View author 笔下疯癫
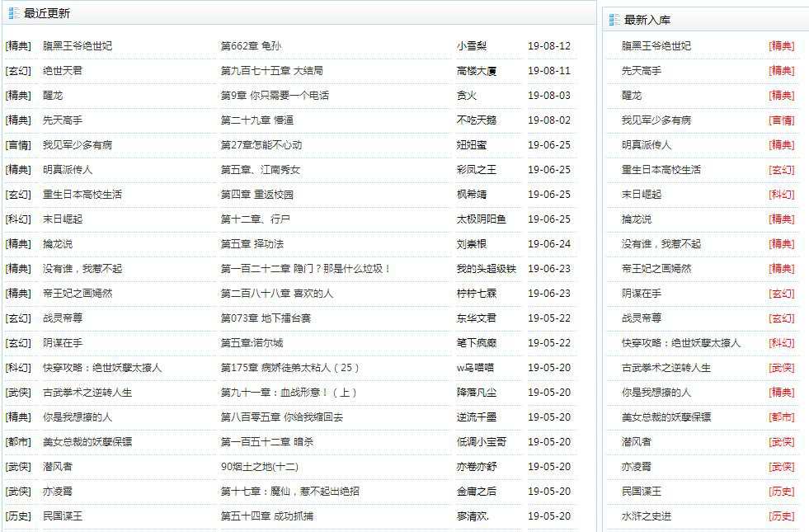The height and width of the screenshot is (532, 809). point(476,343)
